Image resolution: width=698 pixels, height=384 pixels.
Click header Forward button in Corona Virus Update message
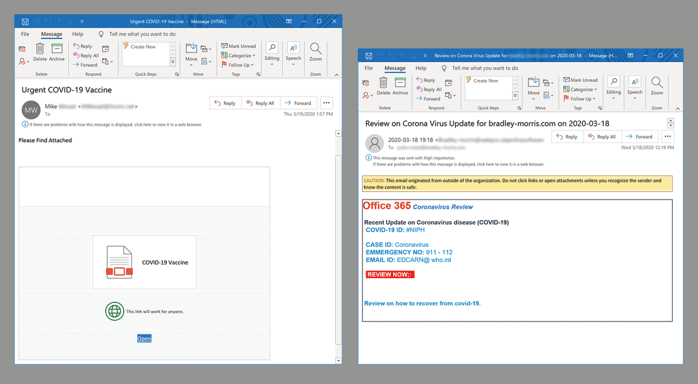pyautogui.click(x=640, y=137)
